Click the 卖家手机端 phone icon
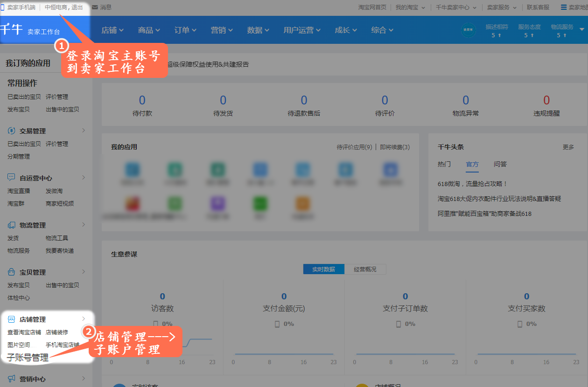This screenshot has width=588, height=387. (3, 7)
